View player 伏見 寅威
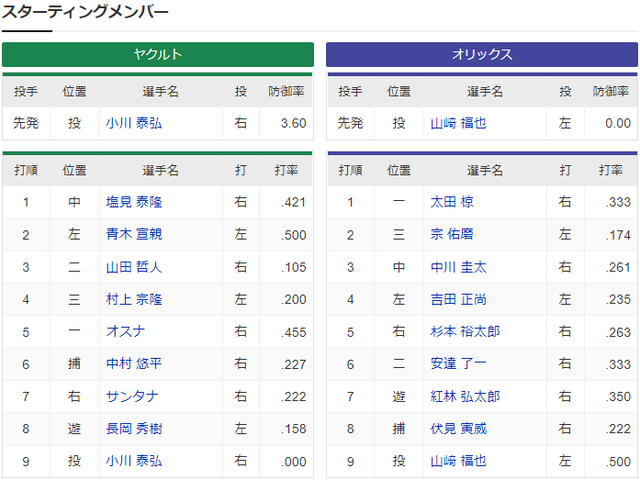 [x=458, y=429]
